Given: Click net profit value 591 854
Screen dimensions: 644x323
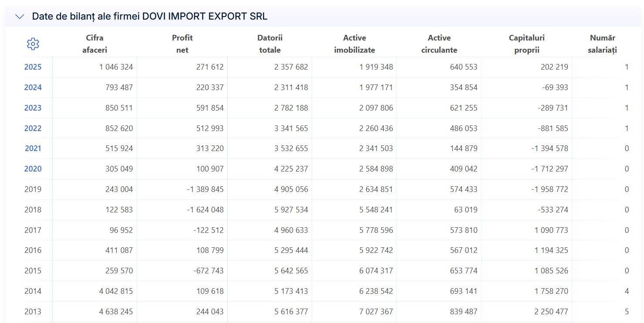Looking at the screenshot, I should click(210, 108).
